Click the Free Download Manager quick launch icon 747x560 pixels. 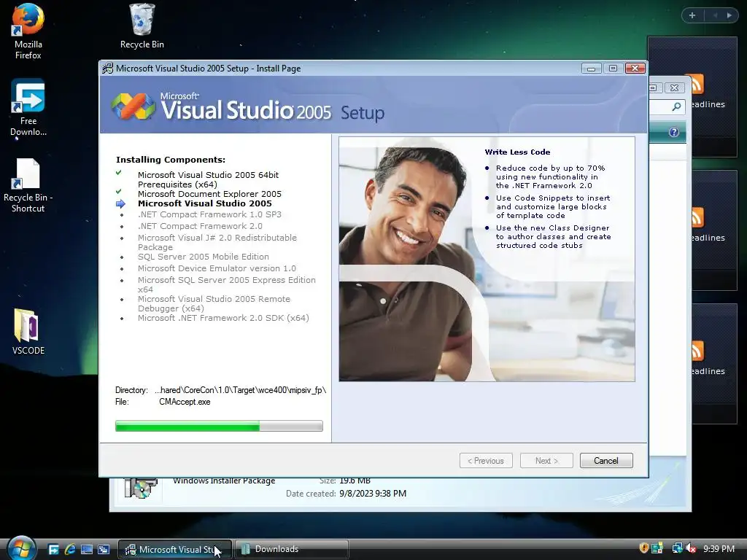[x=54, y=549]
